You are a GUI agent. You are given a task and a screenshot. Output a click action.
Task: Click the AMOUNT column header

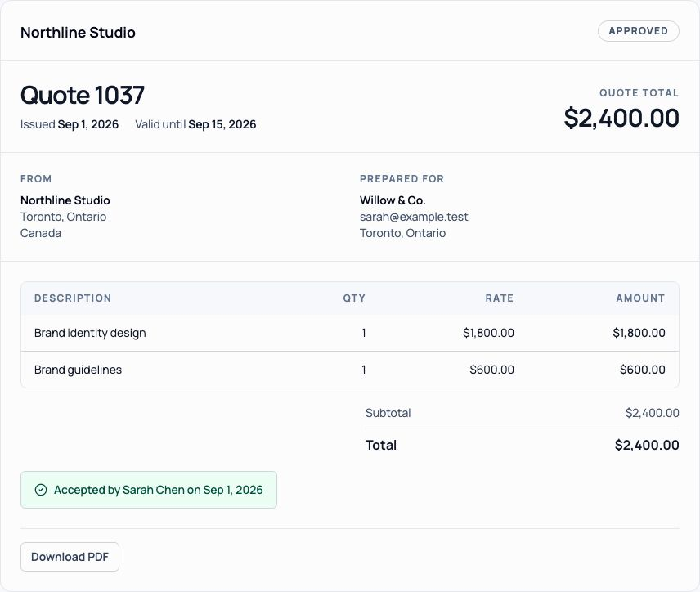tap(640, 298)
